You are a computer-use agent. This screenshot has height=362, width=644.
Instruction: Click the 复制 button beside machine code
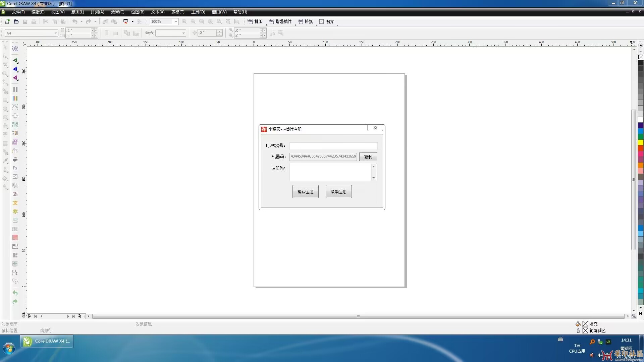pos(368,157)
